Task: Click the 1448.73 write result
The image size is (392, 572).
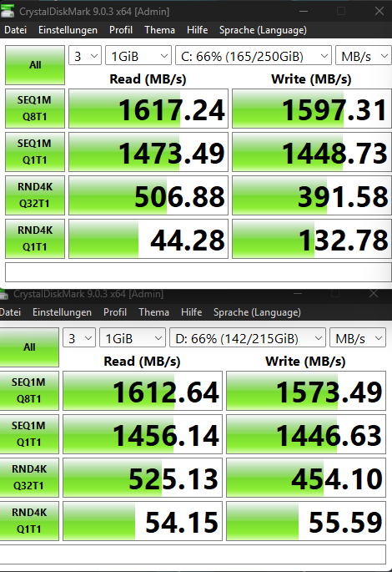Action: [x=312, y=152]
